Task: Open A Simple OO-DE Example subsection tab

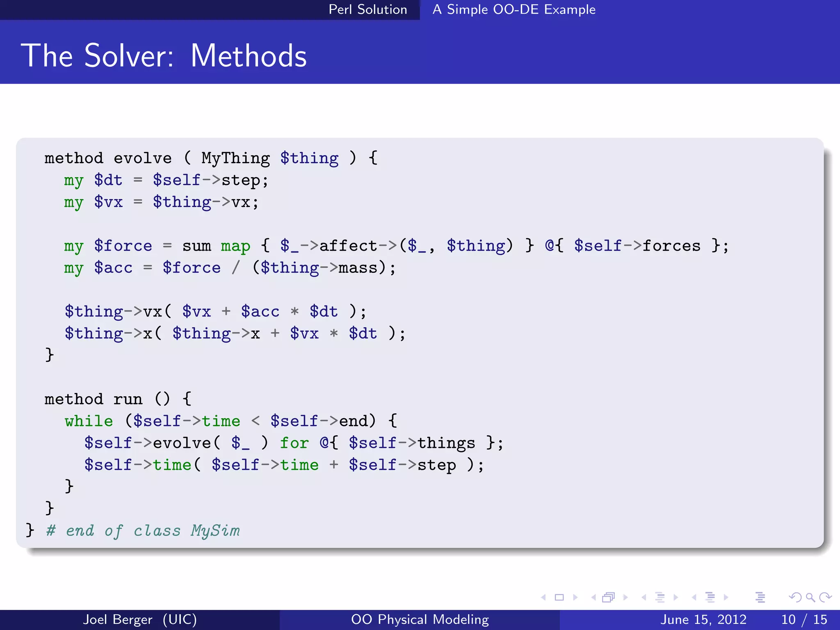Action: coord(514,9)
